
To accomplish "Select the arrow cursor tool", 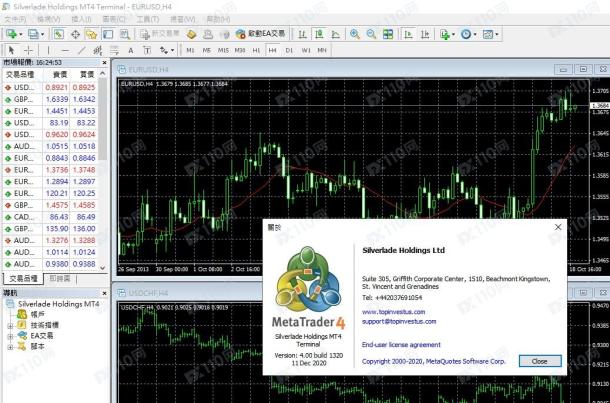I will (11, 50).
